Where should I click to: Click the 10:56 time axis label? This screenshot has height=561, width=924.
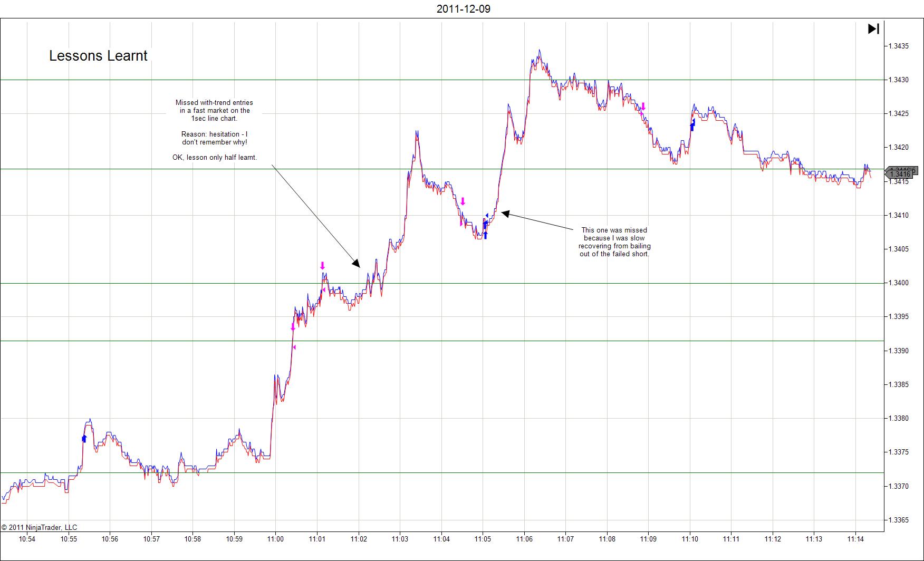pyautogui.click(x=110, y=539)
